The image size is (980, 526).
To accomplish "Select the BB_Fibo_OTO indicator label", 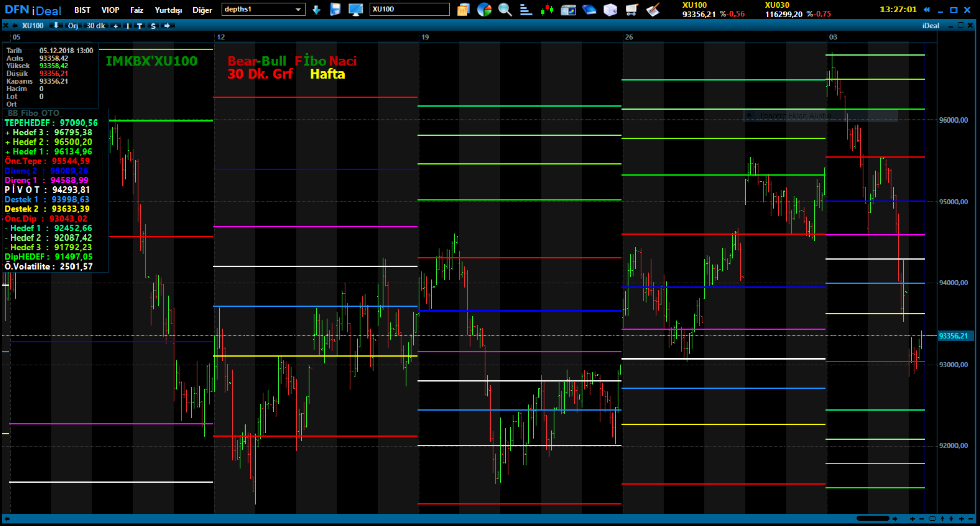I will tap(33, 113).
